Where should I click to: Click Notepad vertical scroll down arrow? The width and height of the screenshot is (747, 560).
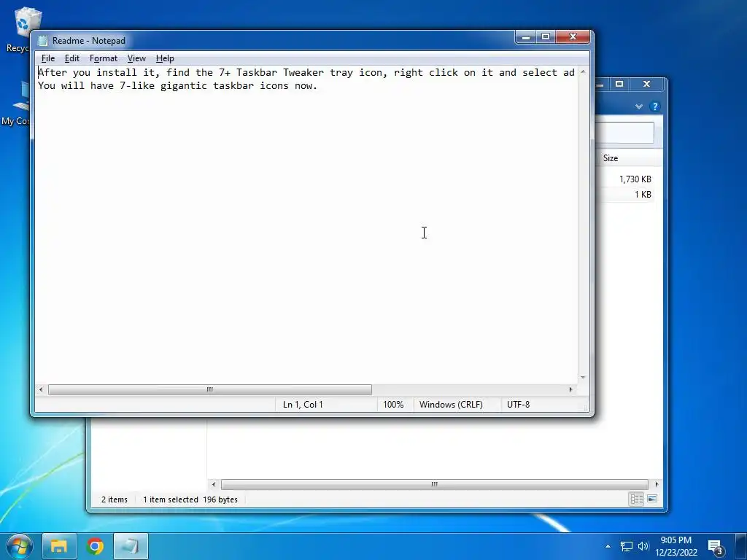(583, 378)
